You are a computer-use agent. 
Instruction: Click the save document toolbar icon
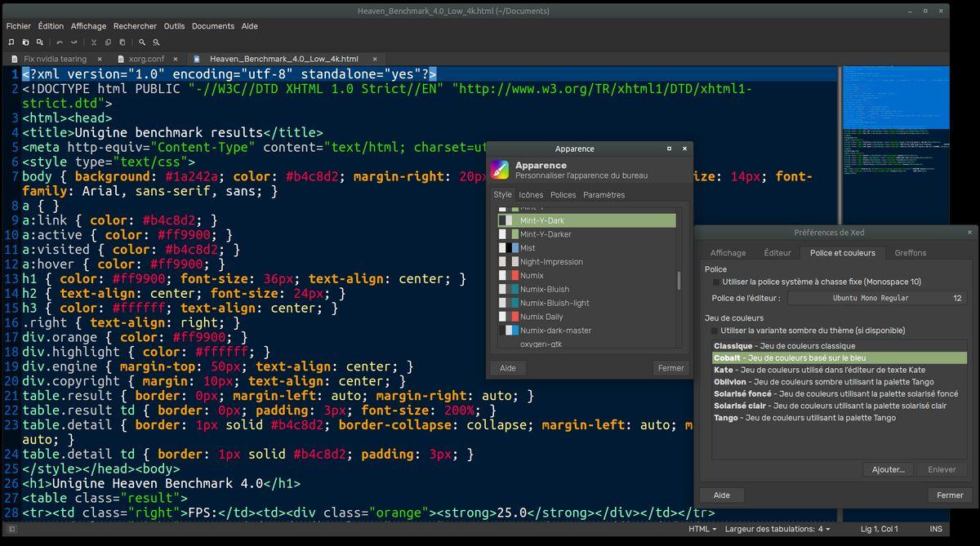(x=40, y=42)
